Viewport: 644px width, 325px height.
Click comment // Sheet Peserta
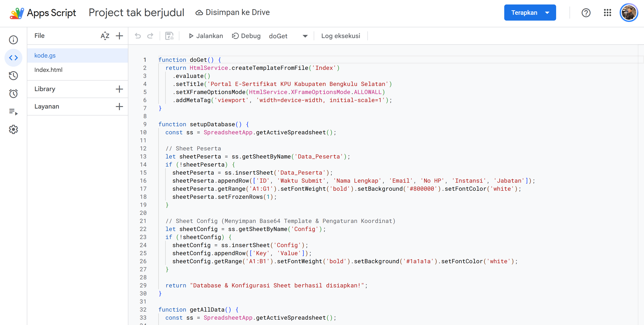(193, 149)
